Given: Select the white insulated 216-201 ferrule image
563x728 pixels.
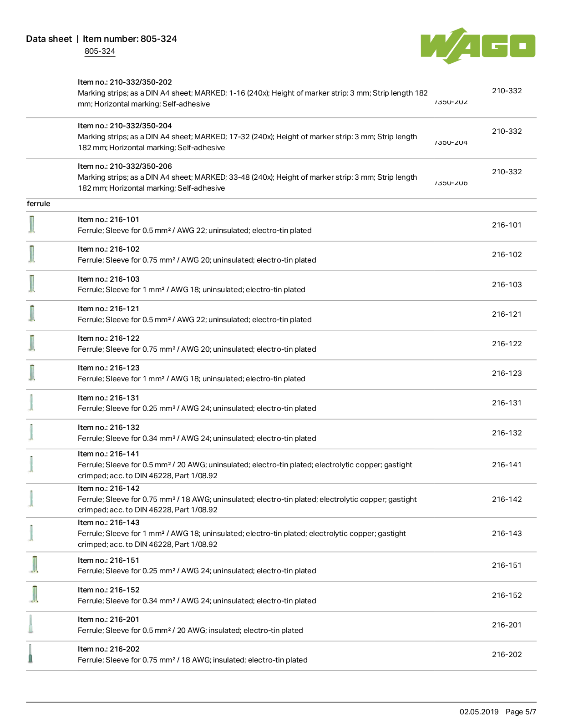Looking at the screenshot, I should (x=30, y=624).
